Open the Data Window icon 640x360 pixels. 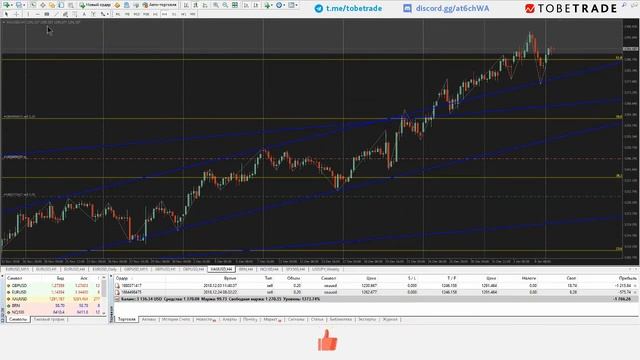(x=42, y=5)
